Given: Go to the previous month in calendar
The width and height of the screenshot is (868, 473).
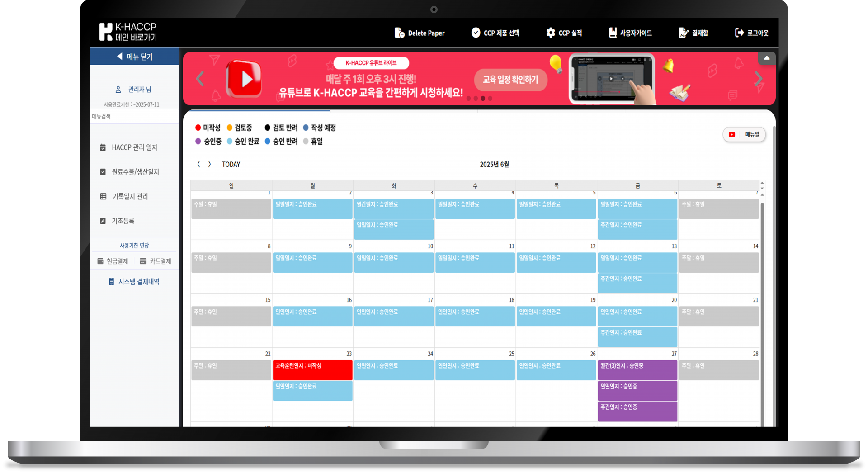Looking at the screenshot, I should (198, 164).
